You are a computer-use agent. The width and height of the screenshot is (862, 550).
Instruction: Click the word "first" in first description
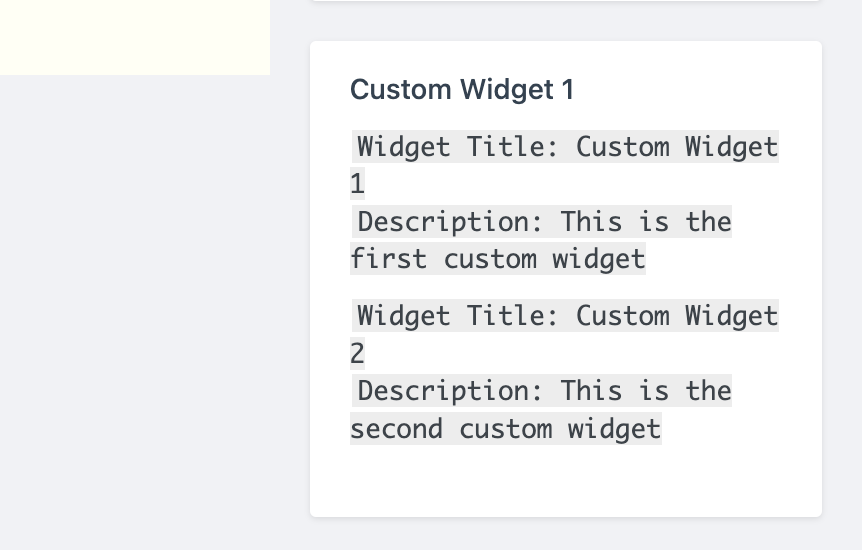click(388, 259)
